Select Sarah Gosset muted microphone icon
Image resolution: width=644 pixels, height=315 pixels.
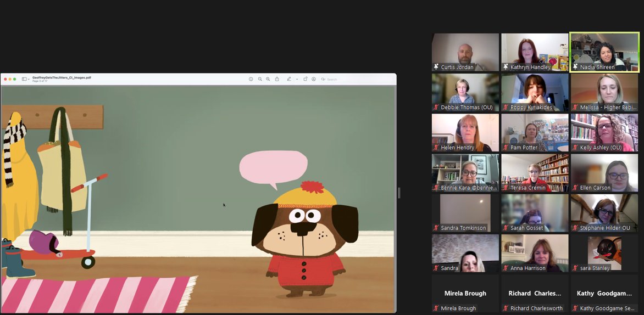(x=506, y=228)
